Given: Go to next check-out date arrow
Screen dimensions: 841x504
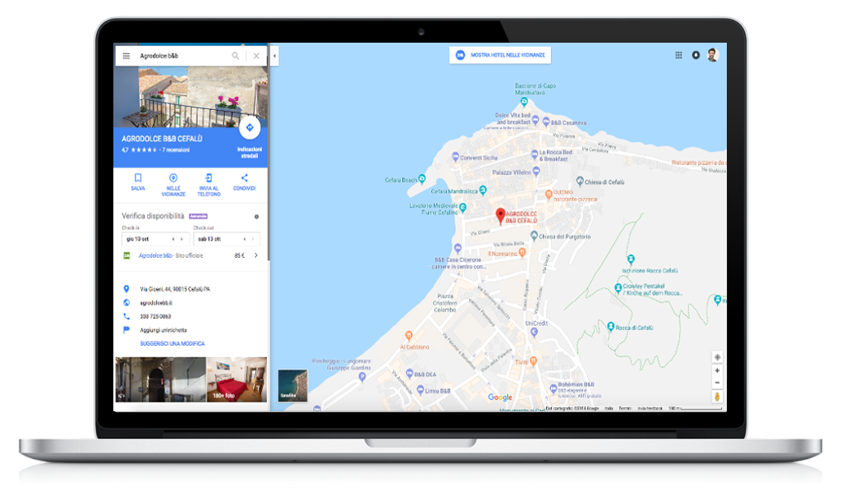Looking at the screenshot, I should pyautogui.click(x=253, y=239).
